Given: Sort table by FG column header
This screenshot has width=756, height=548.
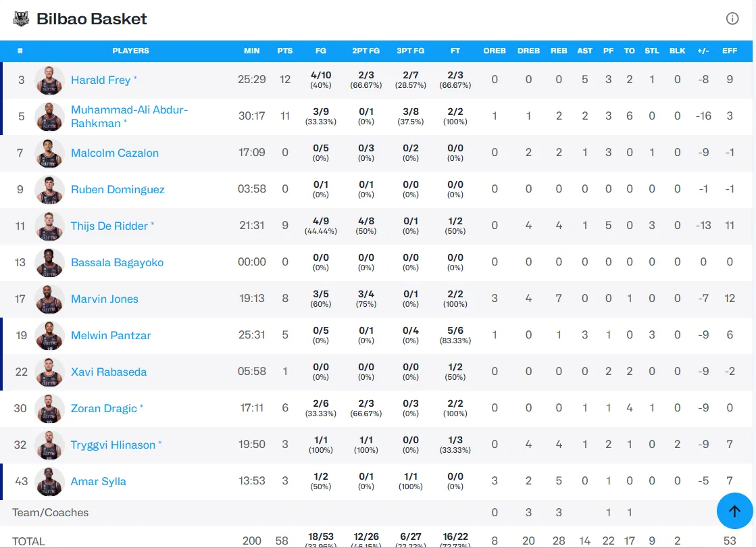Looking at the screenshot, I should tap(321, 51).
